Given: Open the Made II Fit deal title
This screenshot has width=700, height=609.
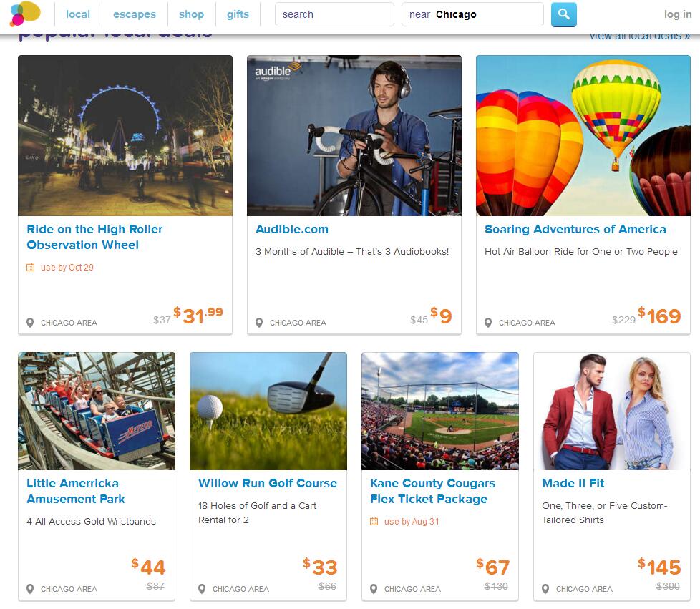Looking at the screenshot, I should click(x=573, y=483).
